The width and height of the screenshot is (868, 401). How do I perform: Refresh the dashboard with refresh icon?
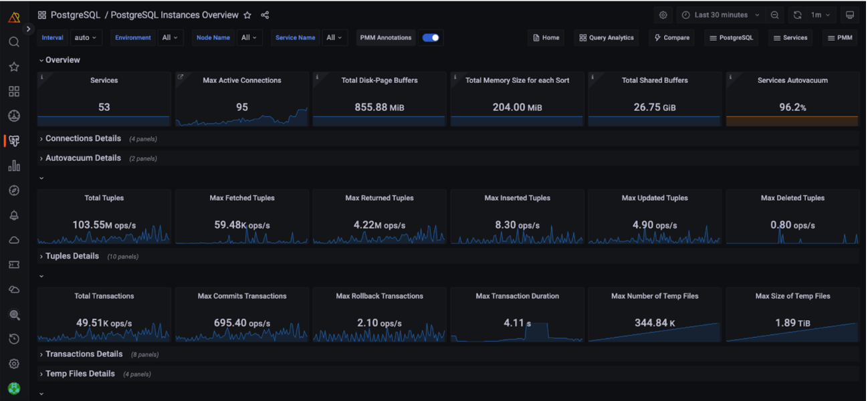(797, 15)
